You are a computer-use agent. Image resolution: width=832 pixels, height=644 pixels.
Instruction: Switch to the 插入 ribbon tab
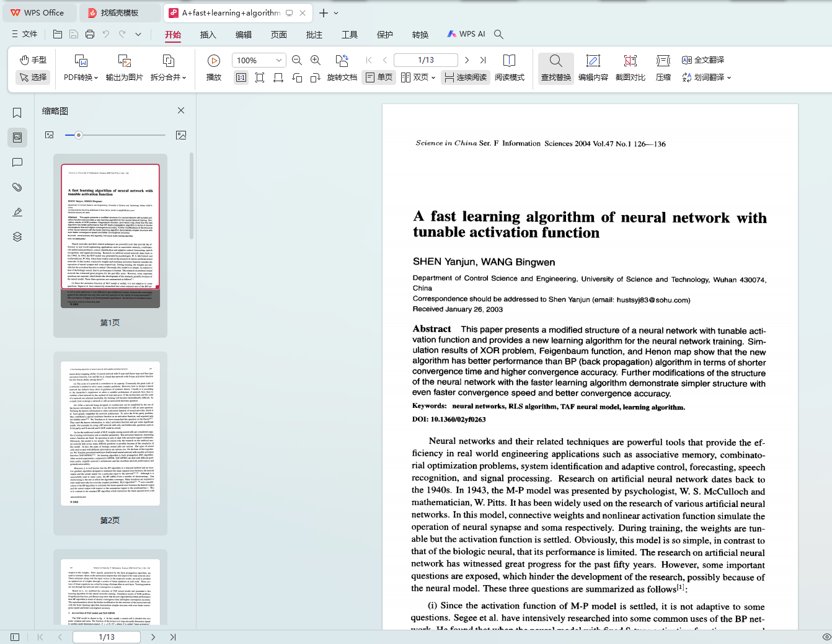(208, 35)
